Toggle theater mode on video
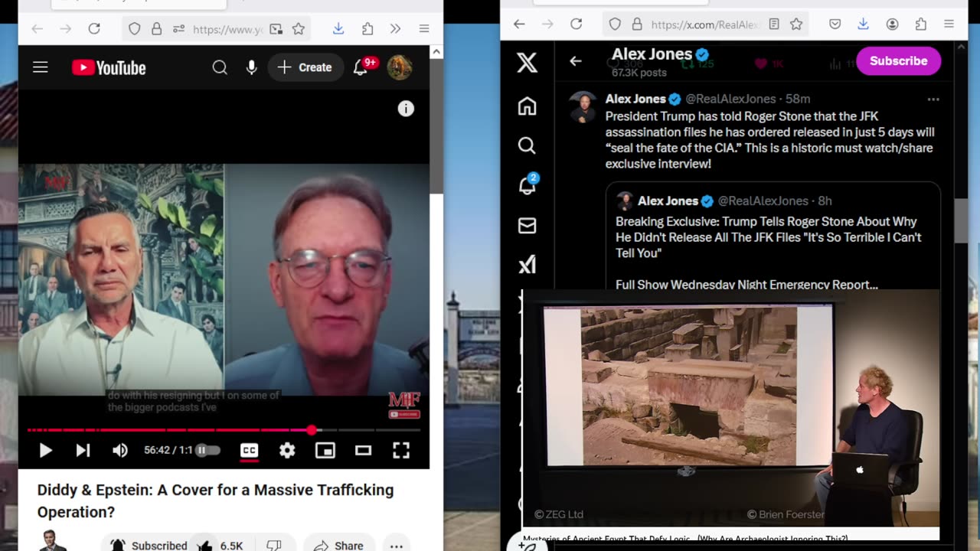Screen dimensions: 980x551 (363, 451)
